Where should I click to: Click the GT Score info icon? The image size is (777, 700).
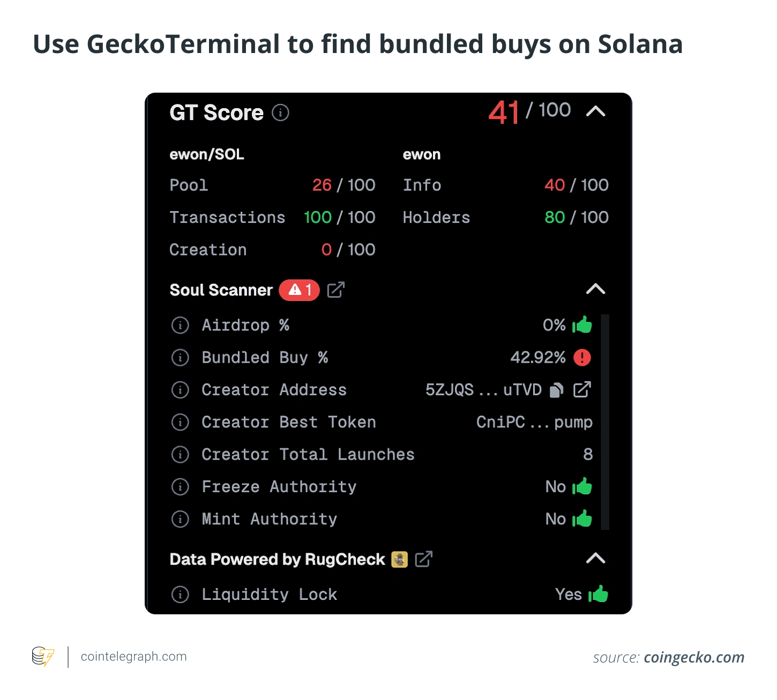tap(280, 112)
